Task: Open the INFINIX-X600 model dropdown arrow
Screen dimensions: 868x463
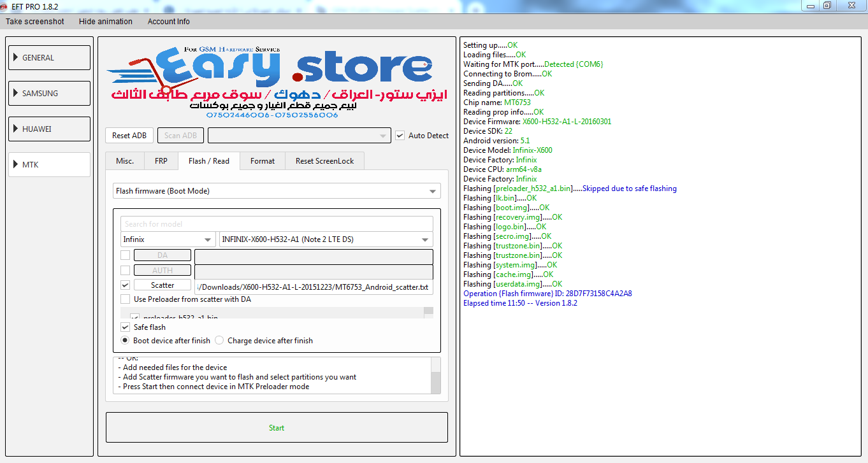Action: coord(425,240)
